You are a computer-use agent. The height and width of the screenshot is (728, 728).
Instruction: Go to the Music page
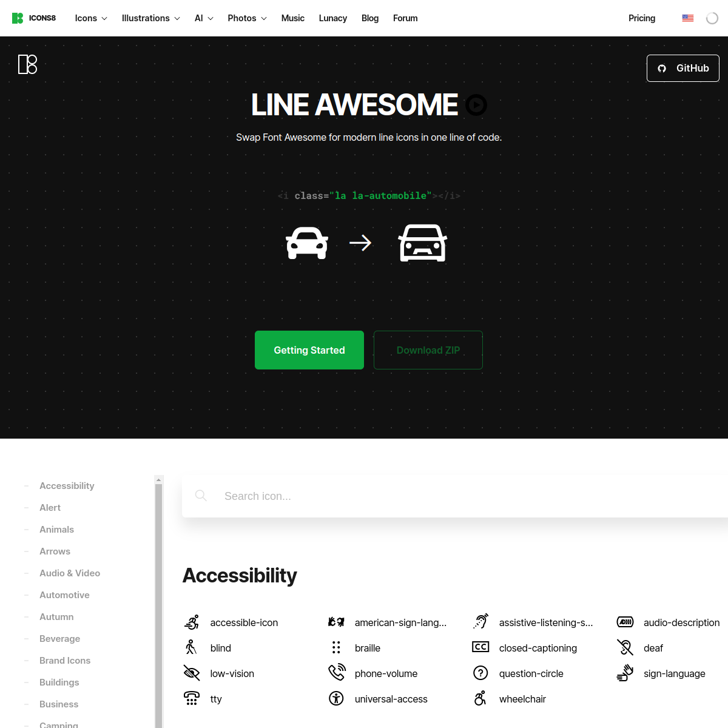[x=293, y=18]
